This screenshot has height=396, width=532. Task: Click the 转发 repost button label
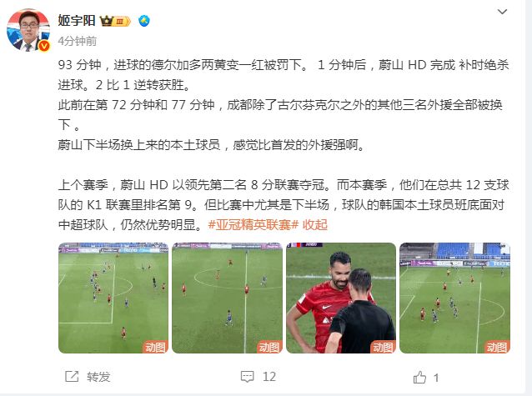(98, 377)
